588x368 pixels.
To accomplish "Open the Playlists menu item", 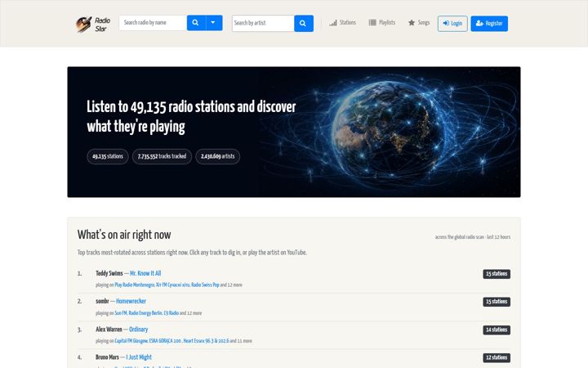I will (381, 23).
